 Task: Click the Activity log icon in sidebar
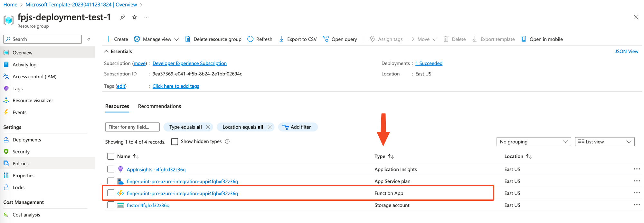[x=6, y=64]
